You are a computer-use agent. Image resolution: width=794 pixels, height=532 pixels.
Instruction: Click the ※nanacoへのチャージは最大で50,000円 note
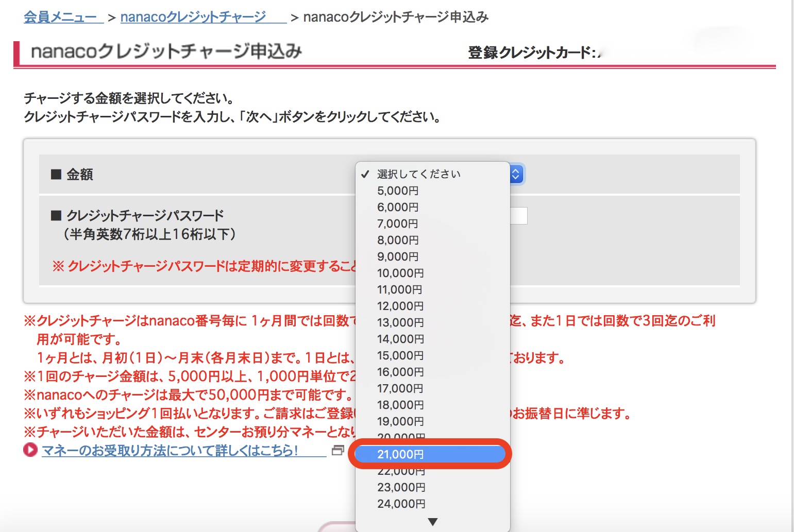point(189,395)
